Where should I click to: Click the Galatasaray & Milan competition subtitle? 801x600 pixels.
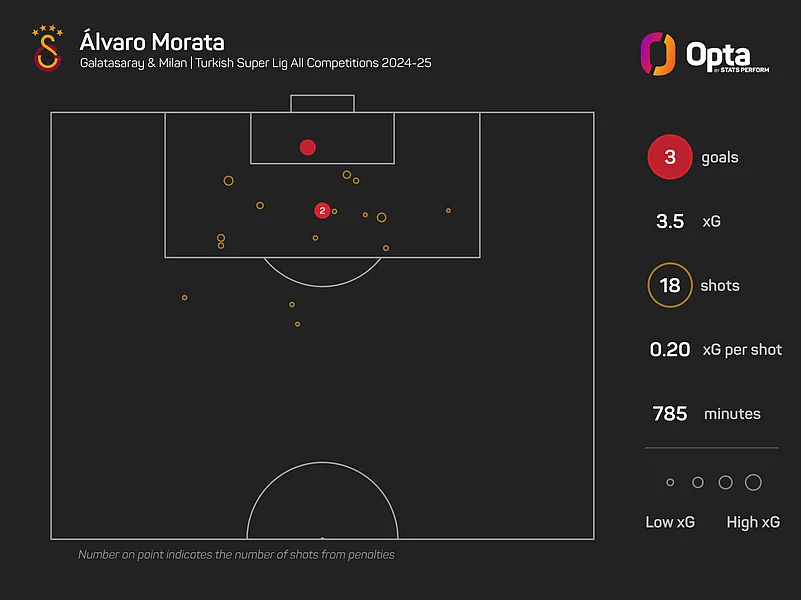click(x=256, y=64)
